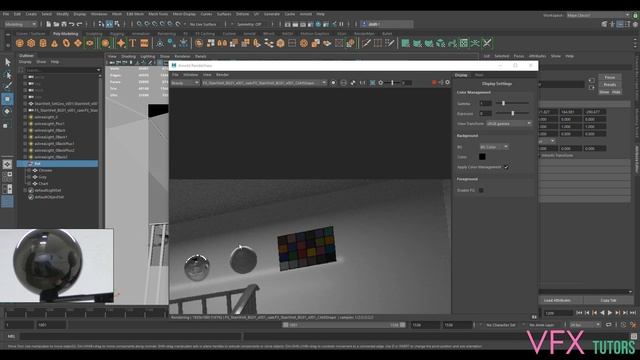Viewport: 640px width, 360px height.
Task: Adjust the Exposure slider in Display Settings
Action: pos(512,113)
